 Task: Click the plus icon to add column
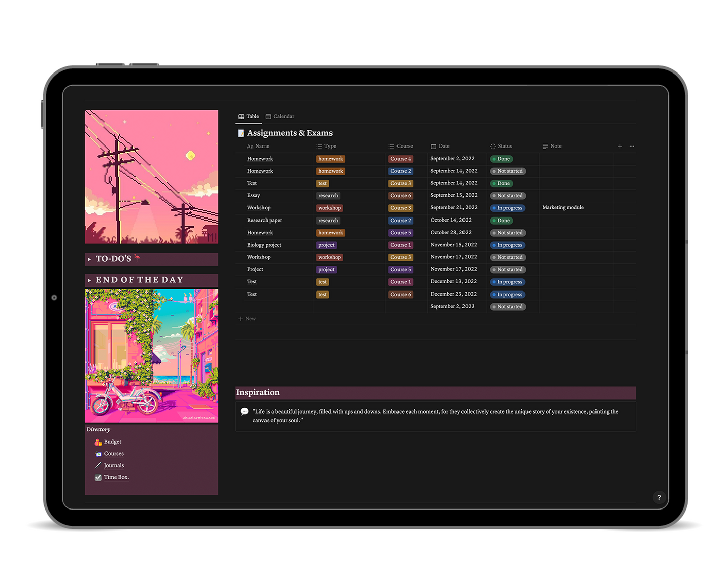(620, 147)
